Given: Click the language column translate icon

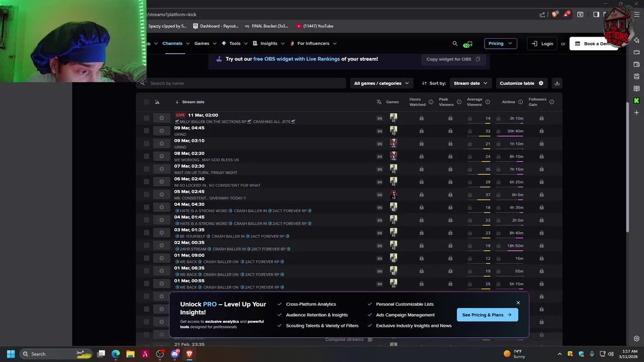Looking at the screenshot, I should [x=379, y=102].
